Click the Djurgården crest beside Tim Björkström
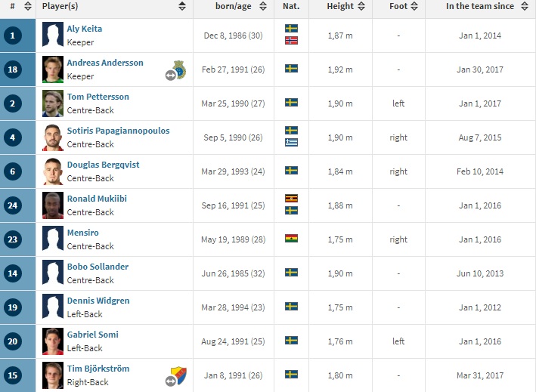 [x=179, y=375]
